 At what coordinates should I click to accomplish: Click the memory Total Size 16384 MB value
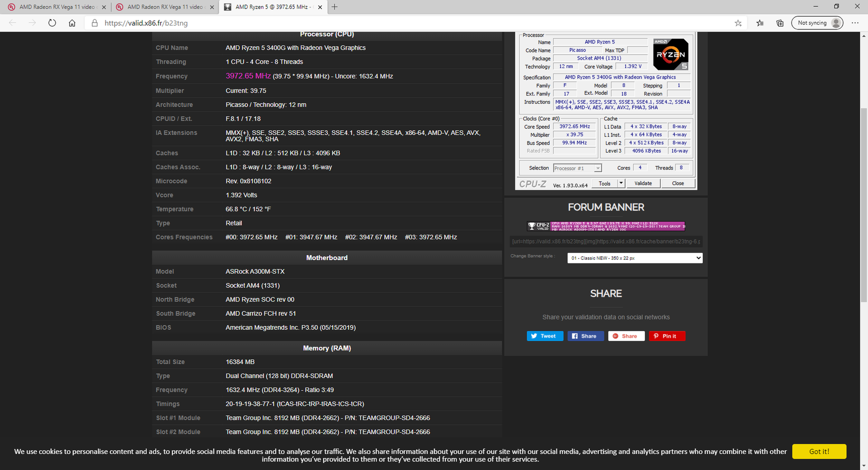240,362
